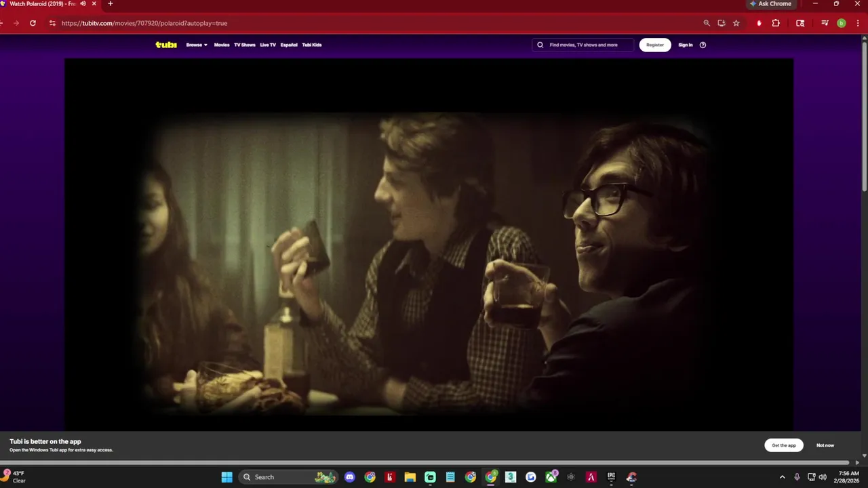Open the Movies section
This screenshot has width=868, height=488.
coord(222,45)
